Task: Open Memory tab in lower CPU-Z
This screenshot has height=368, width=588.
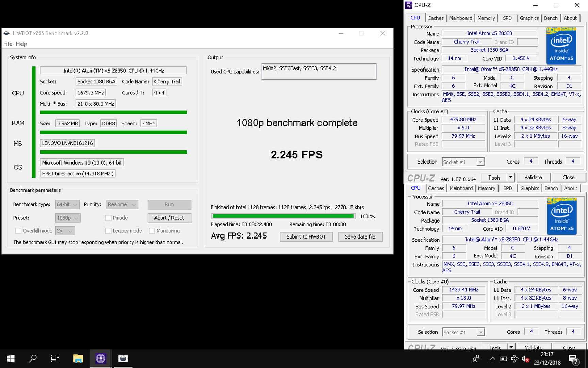Action: (486, 188)
